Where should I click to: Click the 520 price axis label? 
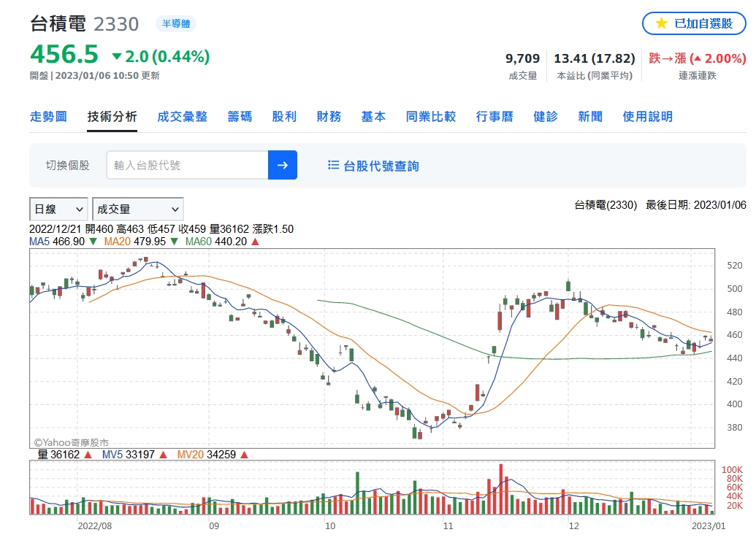pyautogui.click(x=734, y=266)
